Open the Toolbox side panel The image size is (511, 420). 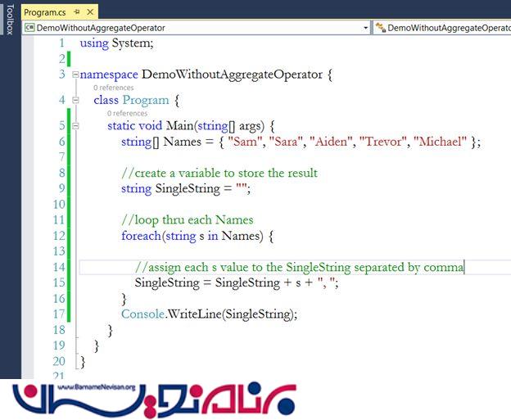click(9, 19)
